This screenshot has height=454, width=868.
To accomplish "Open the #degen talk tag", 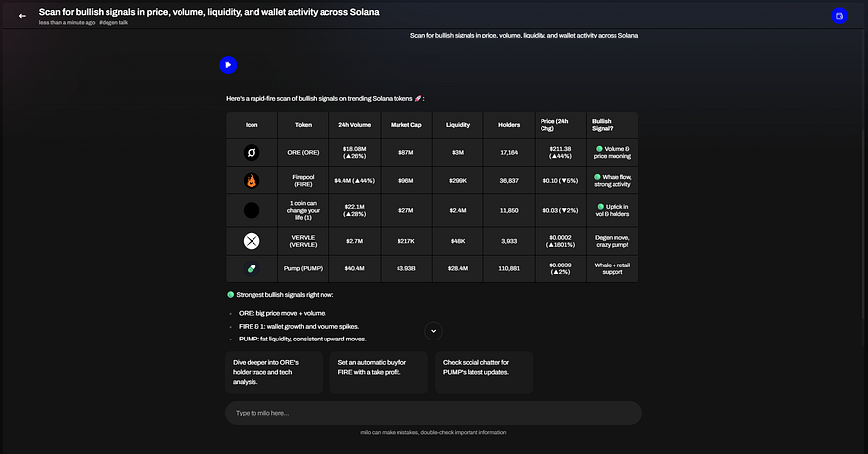I will (x=118, y=22).
